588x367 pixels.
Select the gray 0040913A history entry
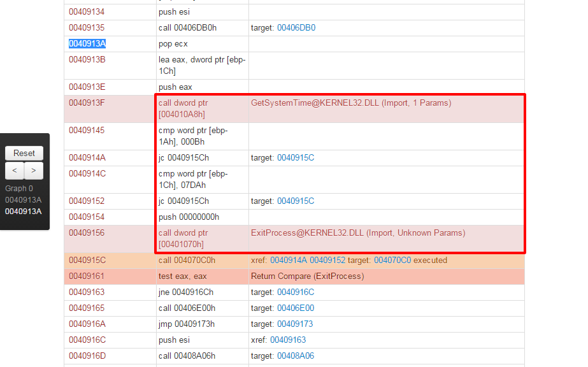point(24,199)
